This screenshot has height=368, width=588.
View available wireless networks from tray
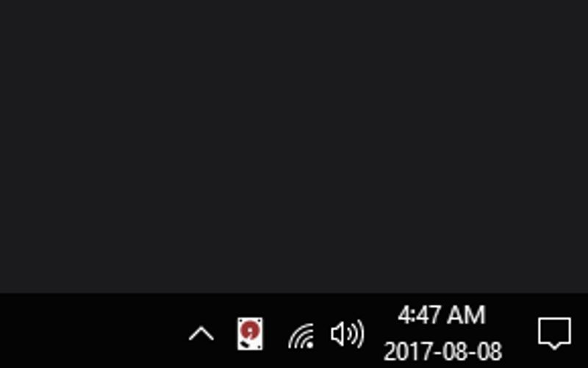[301, 336]
